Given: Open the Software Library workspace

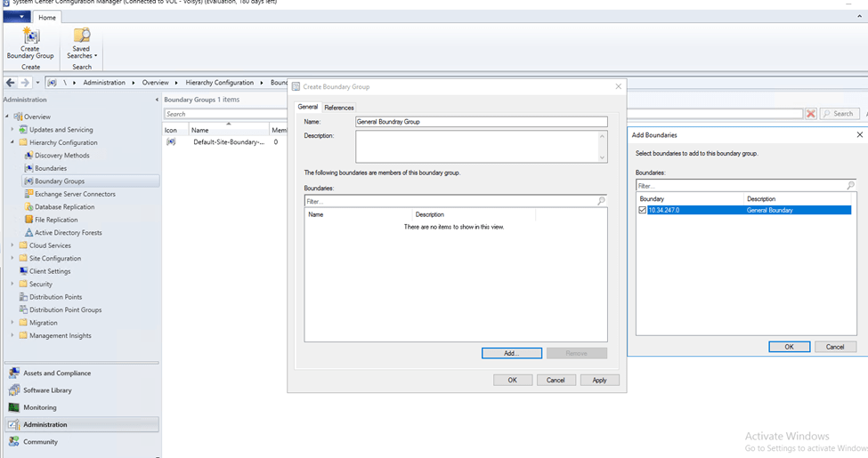Looking at the screenshot, I should pos(47,390).
